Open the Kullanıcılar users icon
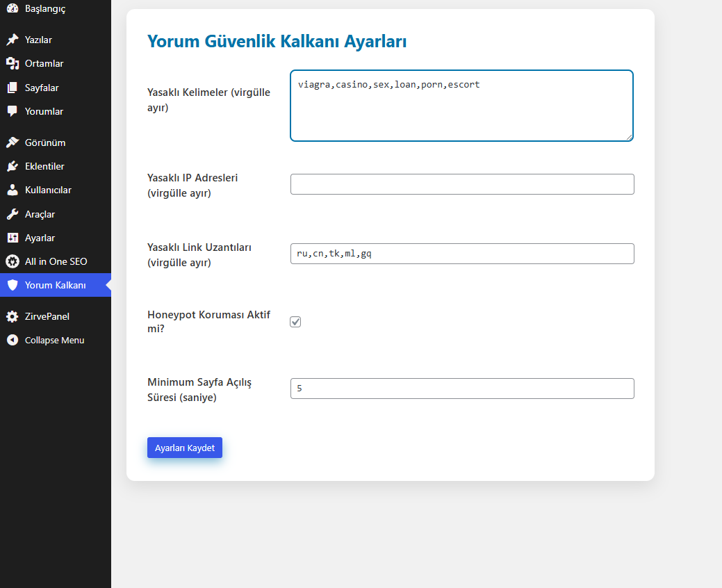This screenshot has width=722, height=588. click(12, 189)
